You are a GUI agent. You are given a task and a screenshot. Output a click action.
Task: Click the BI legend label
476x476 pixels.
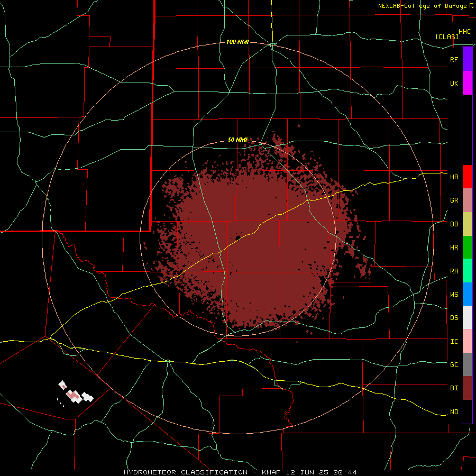click(x=454, y=388)
